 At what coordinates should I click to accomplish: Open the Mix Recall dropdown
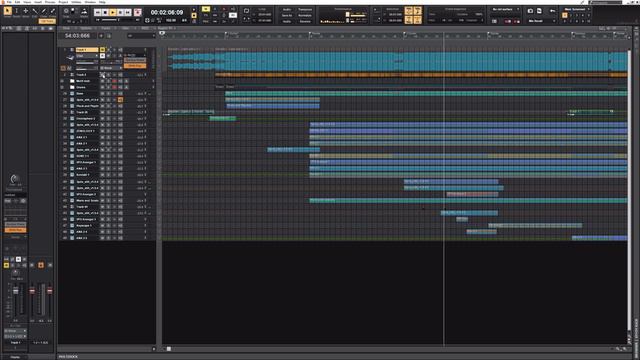pyautogui.click(x=541, y=21)
